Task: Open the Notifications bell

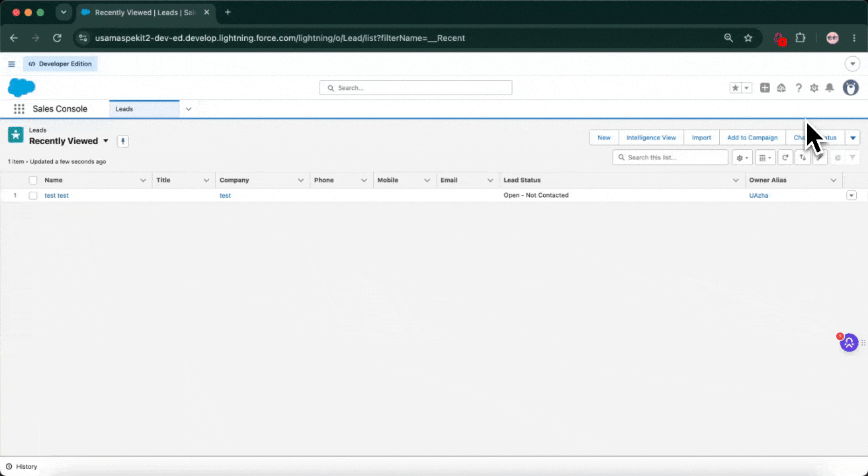Action: tap(830, 88)
